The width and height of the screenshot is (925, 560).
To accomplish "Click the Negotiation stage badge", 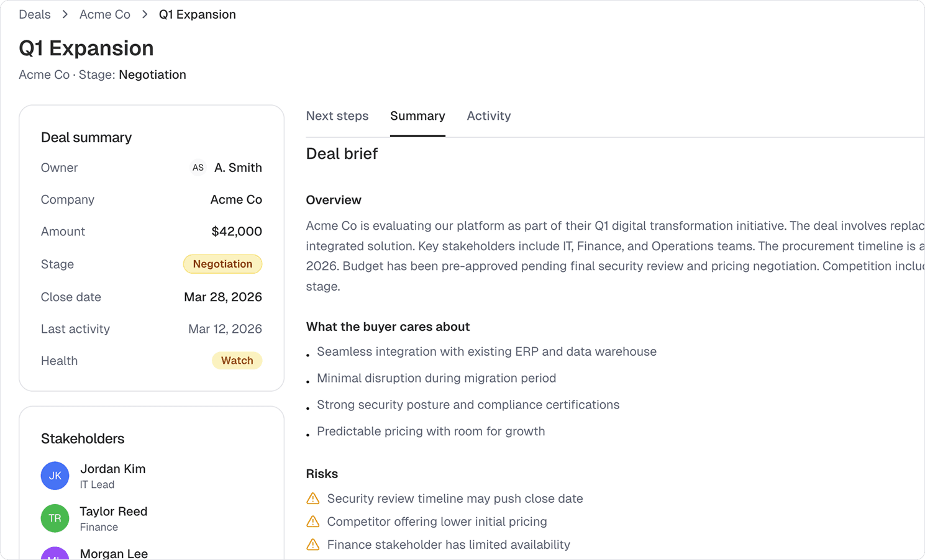I will [x=222, y=264].
